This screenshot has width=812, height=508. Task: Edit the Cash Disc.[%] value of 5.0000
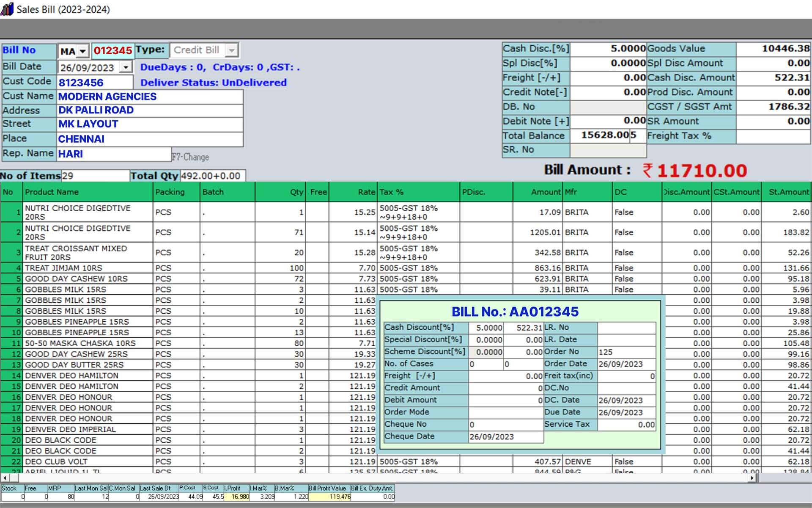(x=609, y=48)
